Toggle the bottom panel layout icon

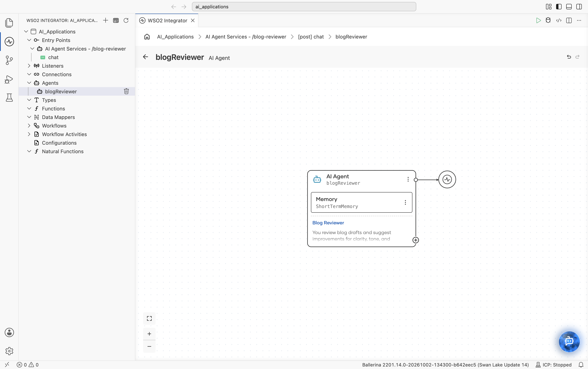coord(569,7)
